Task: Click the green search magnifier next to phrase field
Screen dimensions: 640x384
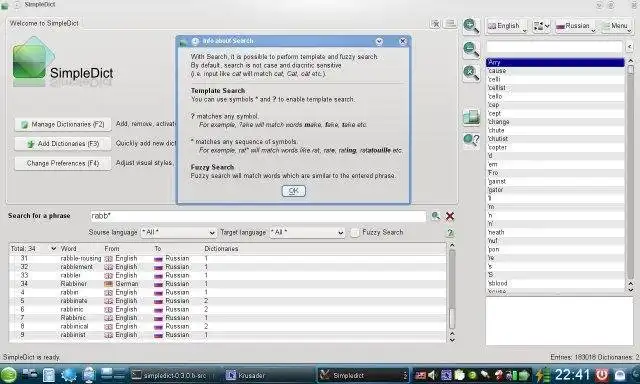Action: pos(436,216)
